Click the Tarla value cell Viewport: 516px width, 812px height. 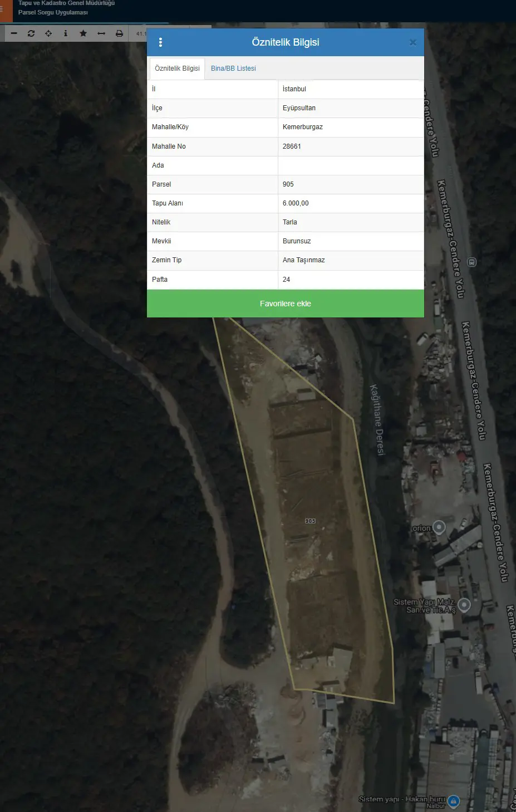pos(351,222)
